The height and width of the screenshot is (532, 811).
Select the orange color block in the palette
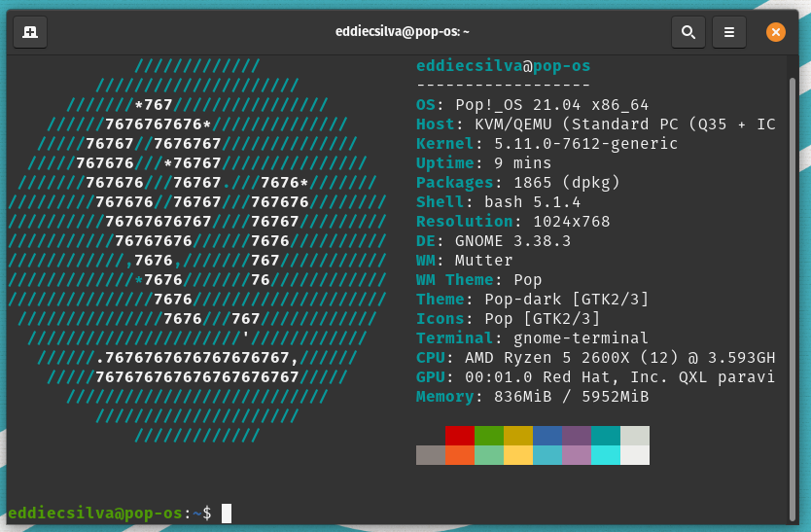[460, 455]
